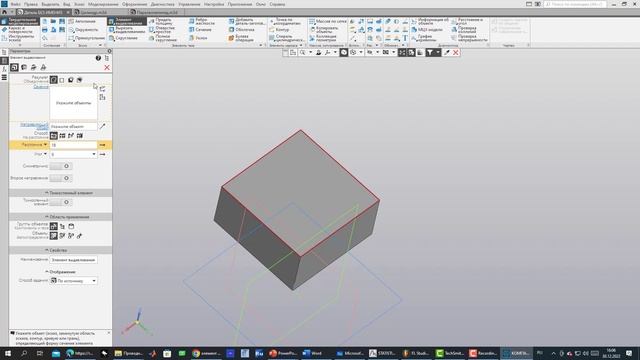Click the Расстояние input field
This screenshot has width=640, height=360.
point(73,145)
